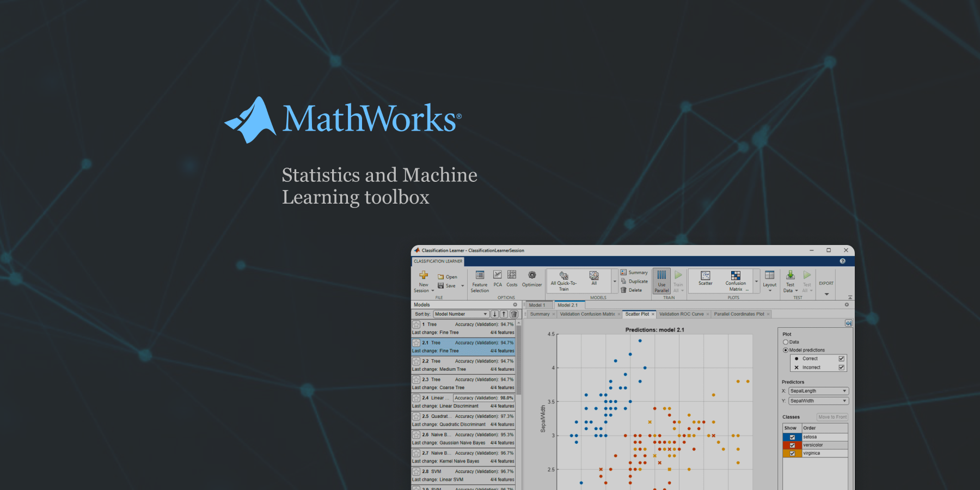The height and width of the screenshot is (490, 980).
Task: Delete the selected model from ribbon
Action: 632,290
